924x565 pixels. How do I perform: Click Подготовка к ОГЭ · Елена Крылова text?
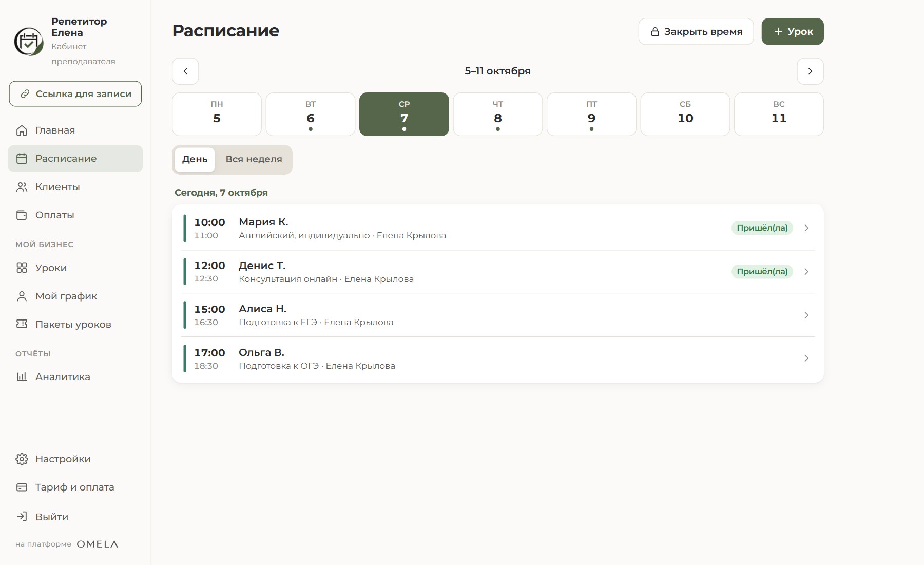pos(317,366)
